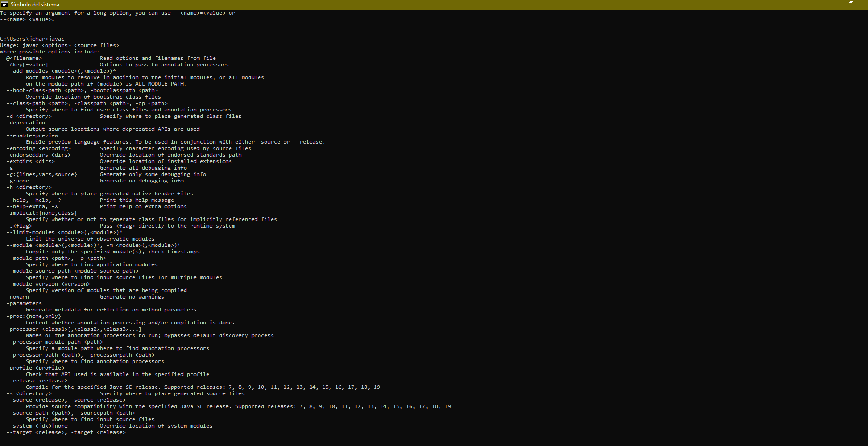Click the '--add-modules' option line
The width and height of the screenshot is (868, 446).
click(61, 71)
